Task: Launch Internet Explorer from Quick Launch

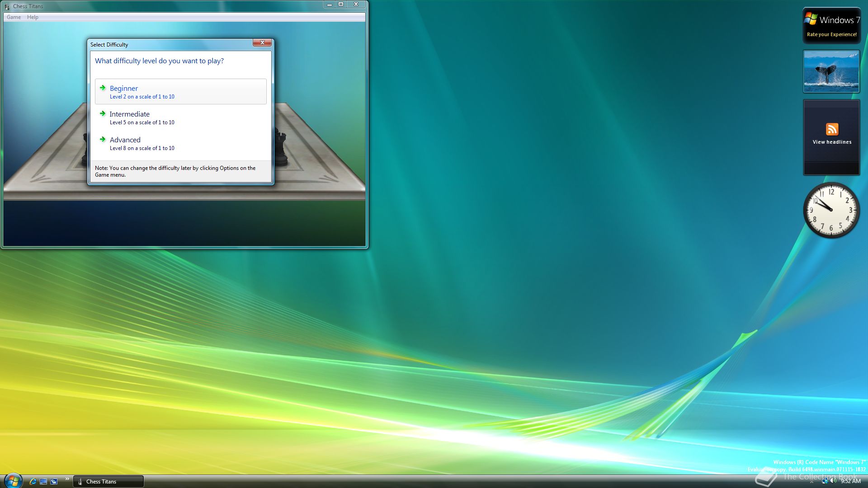Action: [x=33, y=481]
